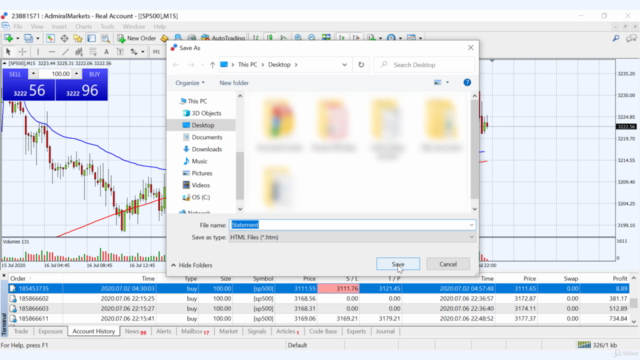Switch to the Exposure tab

[x=50, y=331]
